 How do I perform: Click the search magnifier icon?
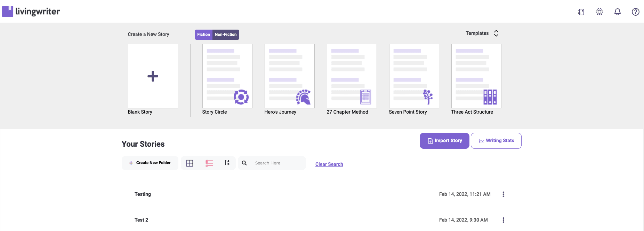(x=244, y=163)
